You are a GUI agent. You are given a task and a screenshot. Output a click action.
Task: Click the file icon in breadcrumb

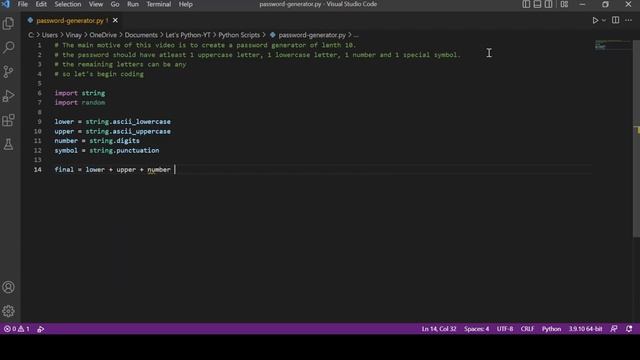(x=273, y=35)
